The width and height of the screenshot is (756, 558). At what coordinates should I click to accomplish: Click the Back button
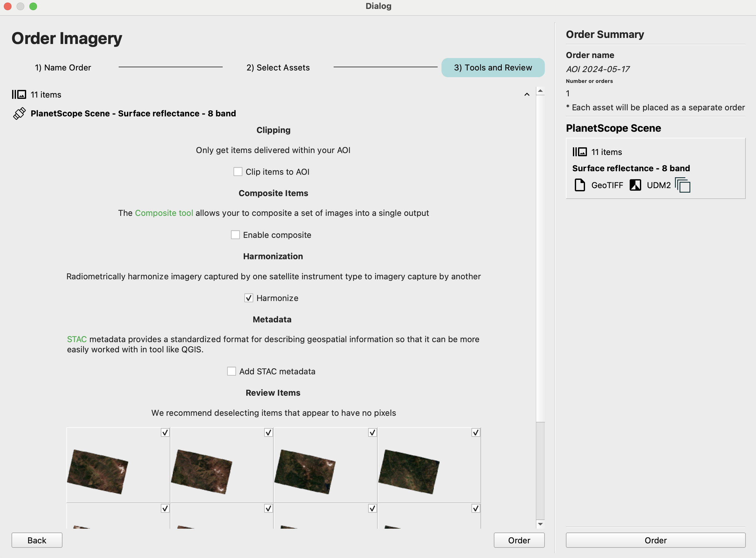point(37,540)
